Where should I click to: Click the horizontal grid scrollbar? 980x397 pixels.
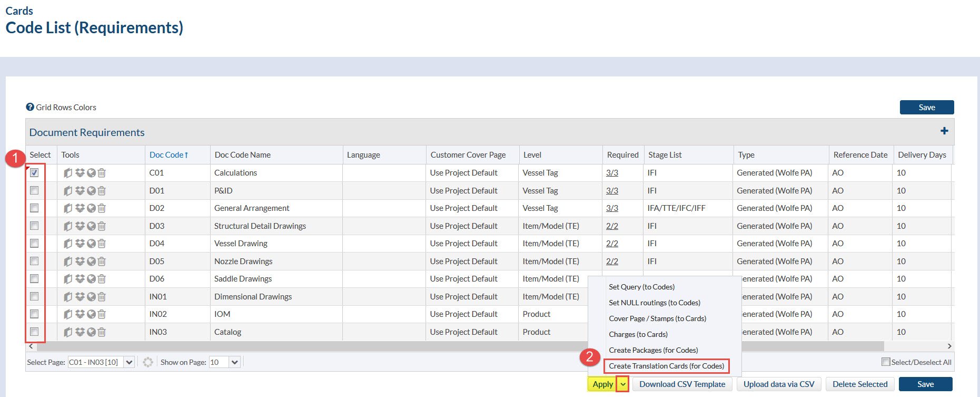[460, 346]
